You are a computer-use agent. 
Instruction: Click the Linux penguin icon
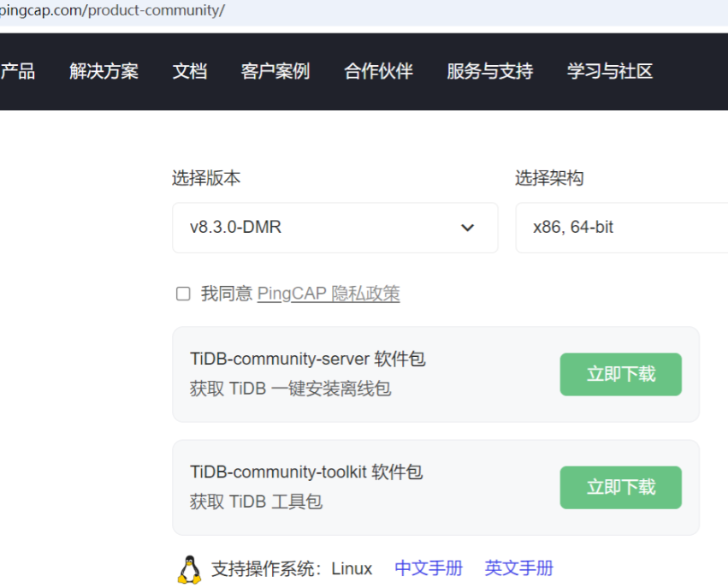189,569
